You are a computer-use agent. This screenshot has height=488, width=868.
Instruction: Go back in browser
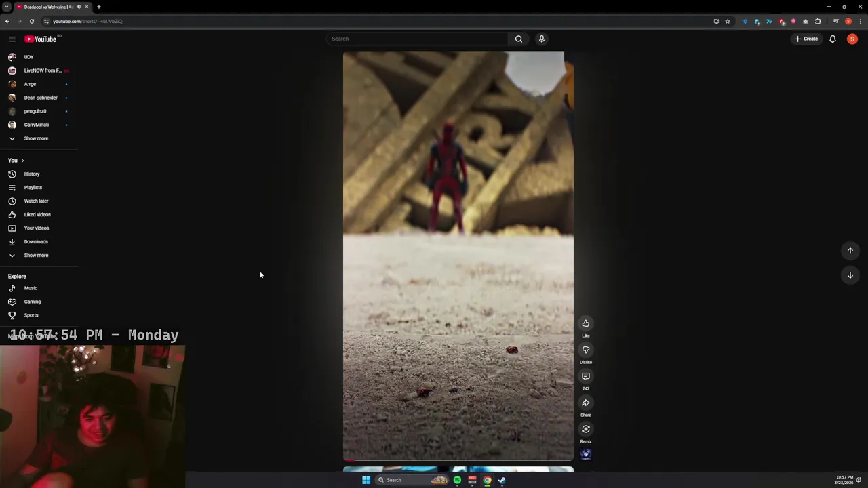[7, 21]
